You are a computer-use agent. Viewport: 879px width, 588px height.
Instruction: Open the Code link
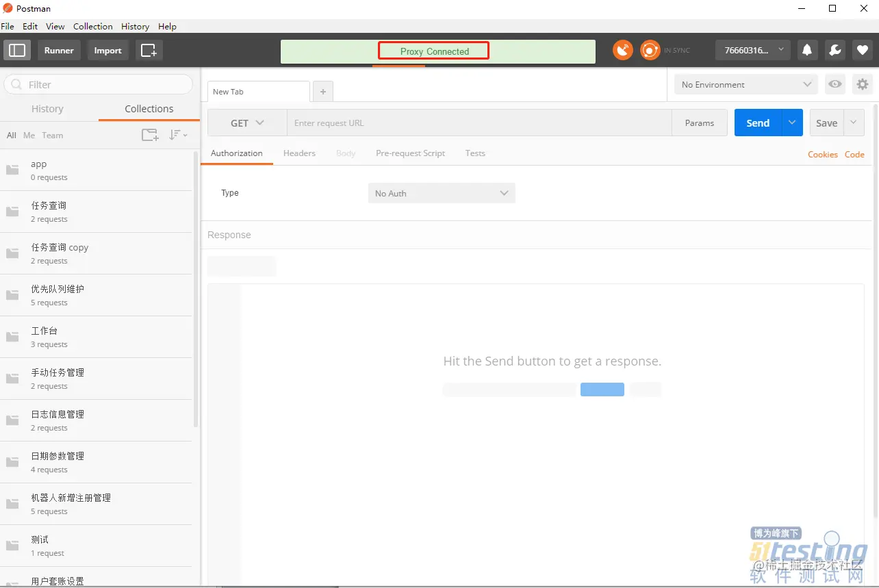(x=854, y=154)
